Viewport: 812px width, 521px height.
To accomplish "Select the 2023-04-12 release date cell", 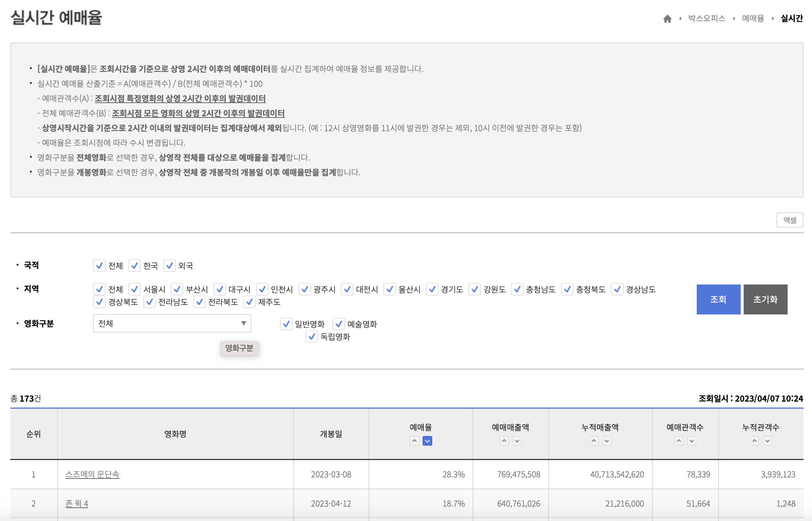I will [331, 504].
